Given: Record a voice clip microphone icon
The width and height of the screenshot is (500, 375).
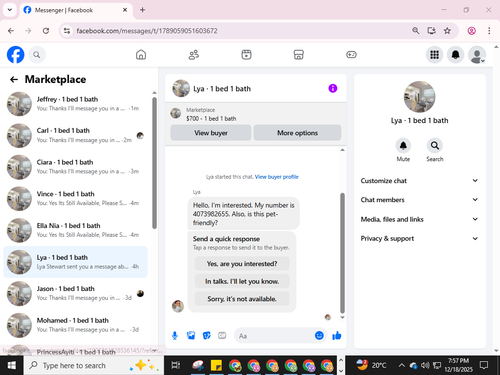Looking at the screenshot, I should pos(175,336).
